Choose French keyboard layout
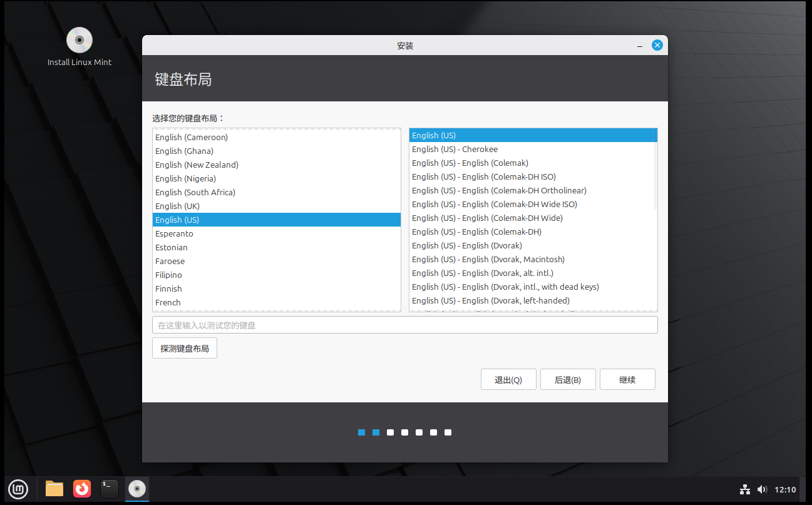 [x=168, y=302]
